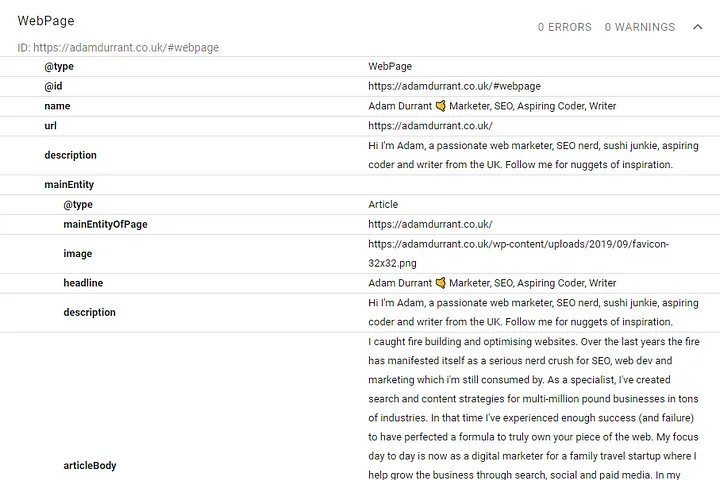
Task: Select the @id value adamdurrant.co.uk/#webpage
Action: (x=454, y=86)
